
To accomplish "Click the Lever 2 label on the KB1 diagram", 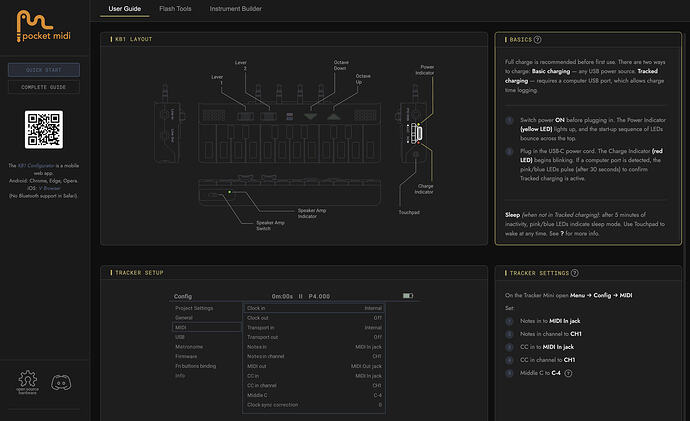I will pos(241,65).
